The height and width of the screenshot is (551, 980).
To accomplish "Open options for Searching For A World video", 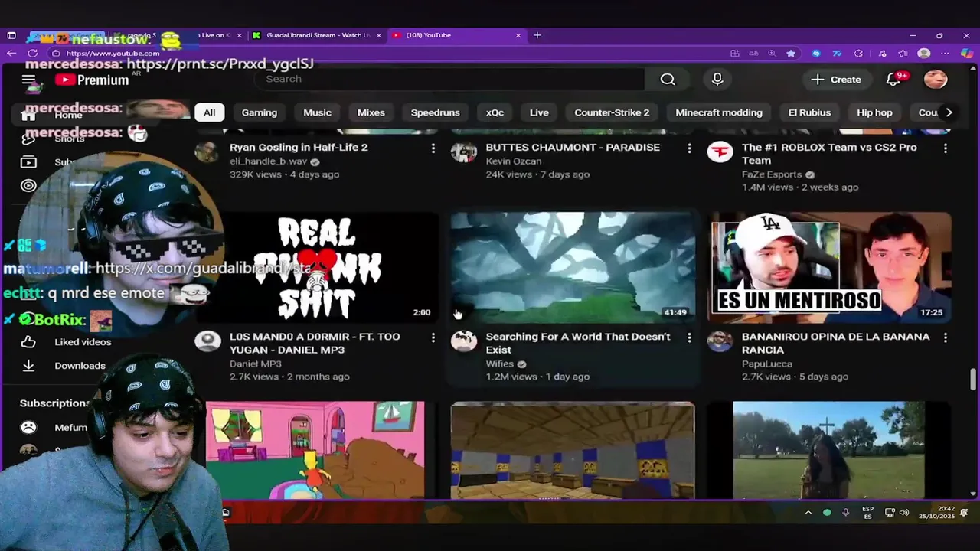I will pyautogui.click(x=689, y=337).
